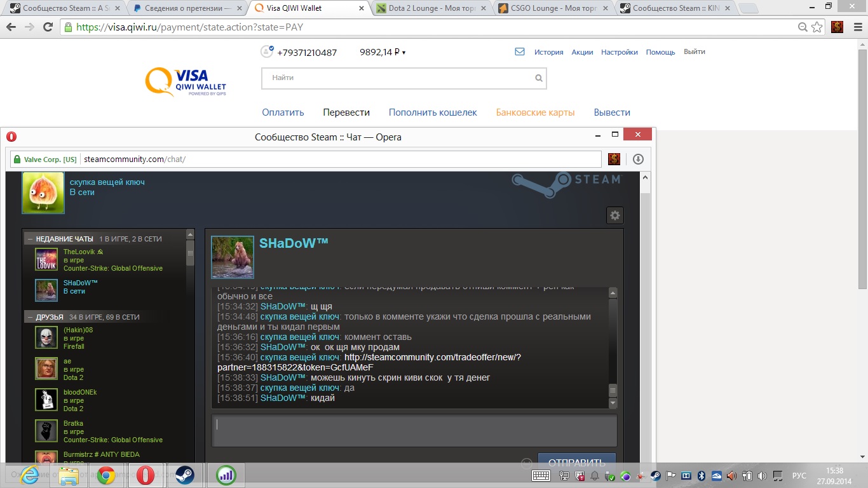Image resolution: width=868 pixels, height=488 pixels.
Task: Collapse the ДРУЗЬЯ friends section
Action: [30, 316]
